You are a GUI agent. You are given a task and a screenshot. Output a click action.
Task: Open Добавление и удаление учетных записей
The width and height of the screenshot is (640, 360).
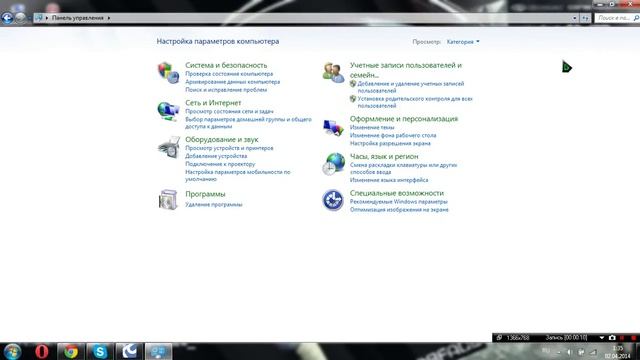(411, 87)
